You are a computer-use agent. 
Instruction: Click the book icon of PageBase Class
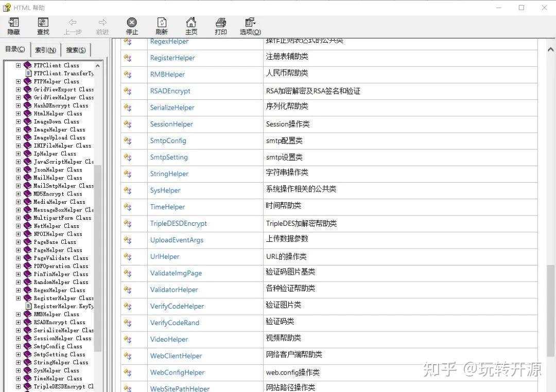(28, 242)
